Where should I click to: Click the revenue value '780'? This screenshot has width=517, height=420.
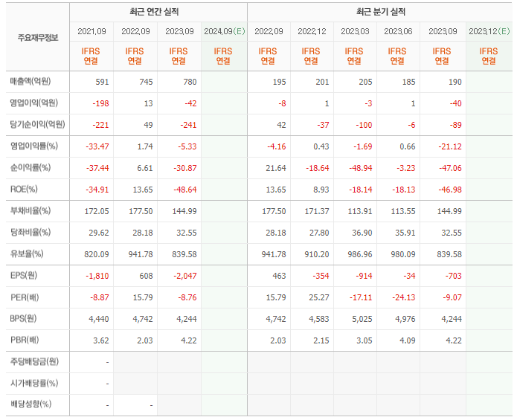point(190,82)
